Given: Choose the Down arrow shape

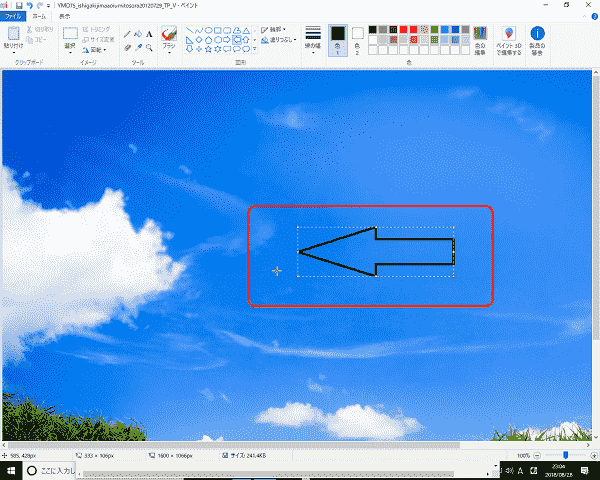Looking at the screenshot, I should [189, 49].
